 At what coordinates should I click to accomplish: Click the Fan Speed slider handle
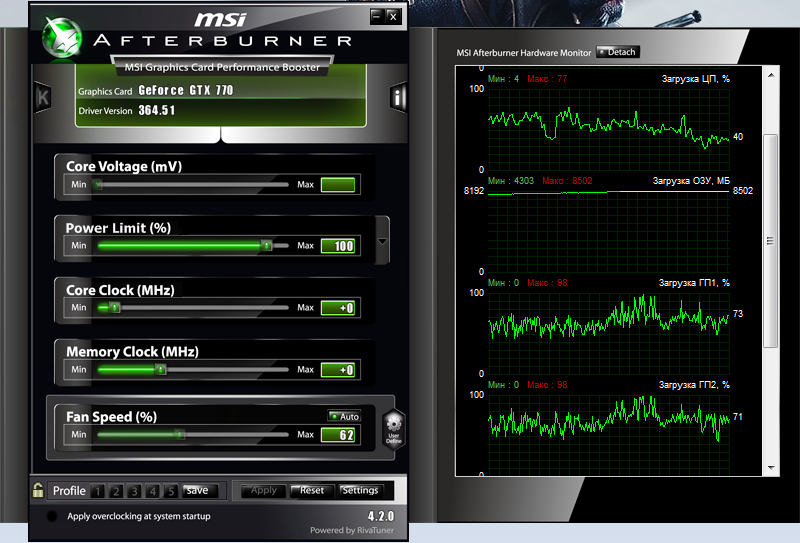point(179,434)
